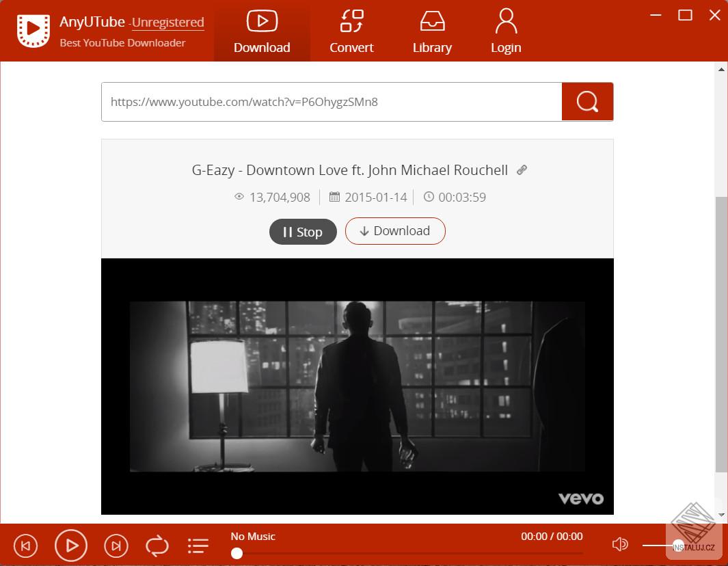
Task: Switch to the Download tab
Action: coord(262,31)
